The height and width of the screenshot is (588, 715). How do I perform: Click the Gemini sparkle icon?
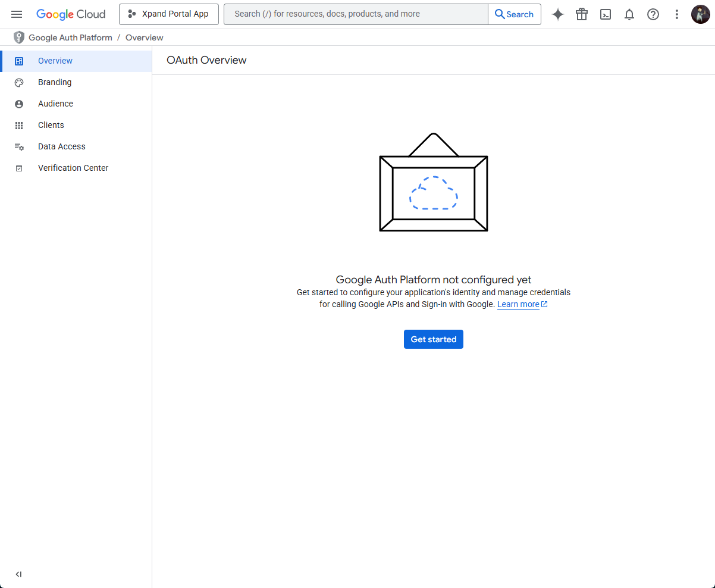[558, 14]
